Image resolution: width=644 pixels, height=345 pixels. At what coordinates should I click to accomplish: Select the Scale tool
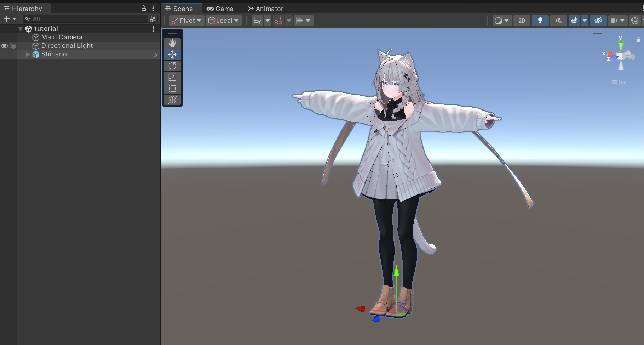[x=172, y=77]
